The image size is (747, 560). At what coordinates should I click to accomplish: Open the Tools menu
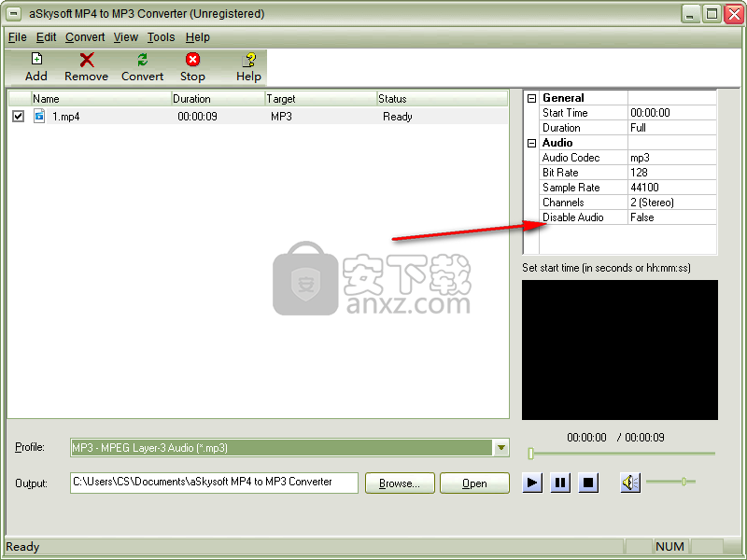click(x=161, y=37)
